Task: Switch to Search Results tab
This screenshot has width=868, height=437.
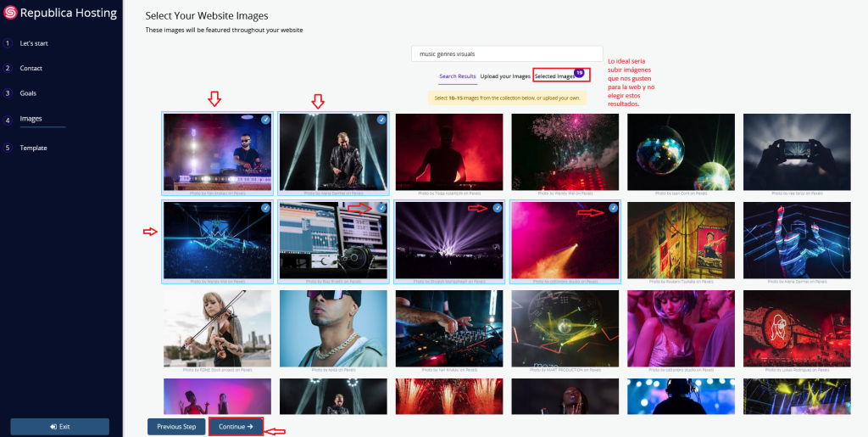Action: coord(457,76)
